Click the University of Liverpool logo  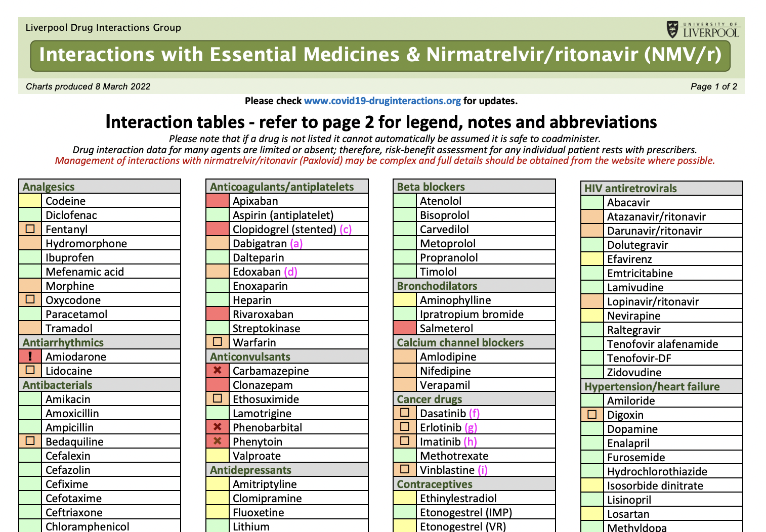[x=702, y=30]
